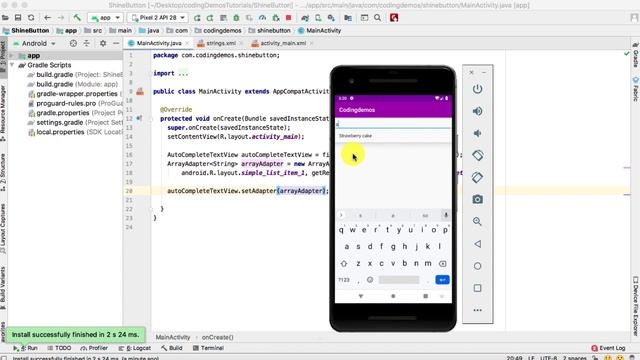Build project using the hammer icon
The width and height of the screenshot is (640, 360).
[x=77, y=18]
